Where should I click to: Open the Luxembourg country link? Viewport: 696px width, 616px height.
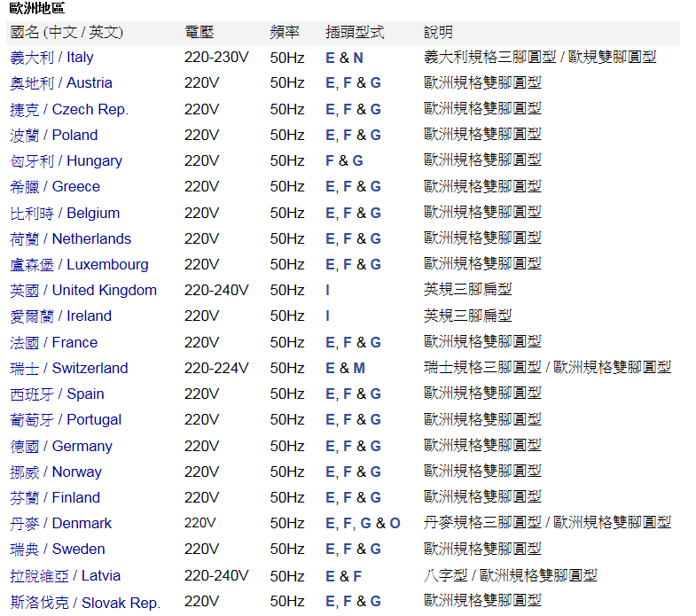tap(79, 264)
